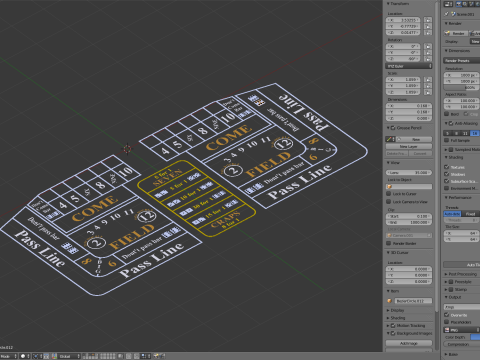The image size is (480, 360).
Task: Open the viewport shading mode selector
Action: coord(25,356)
